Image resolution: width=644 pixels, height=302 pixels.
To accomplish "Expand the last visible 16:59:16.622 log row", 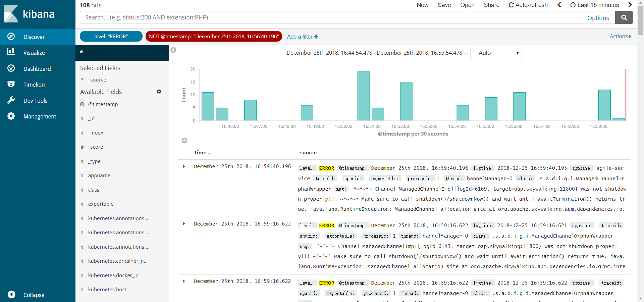I will pyautogui.click(x=184, y=281).
